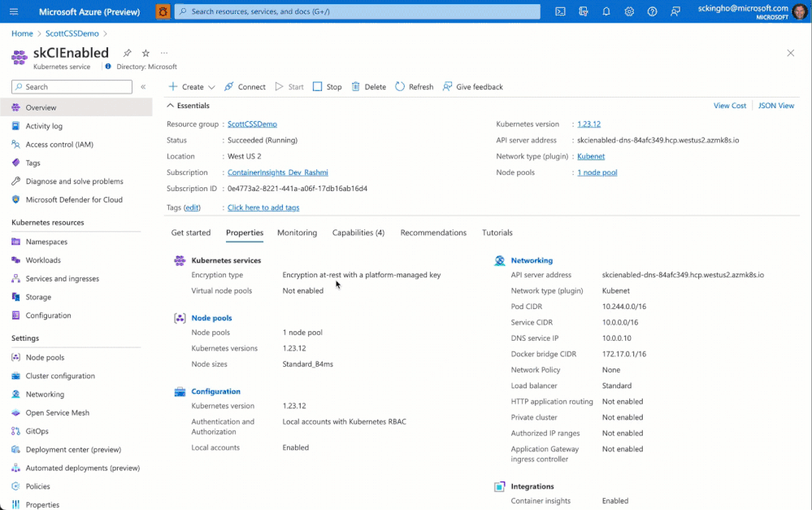Open ContainerInsights_Dev_Rashmi subscription link
Screen dimensions: 812x510
(x=277, y=172)
